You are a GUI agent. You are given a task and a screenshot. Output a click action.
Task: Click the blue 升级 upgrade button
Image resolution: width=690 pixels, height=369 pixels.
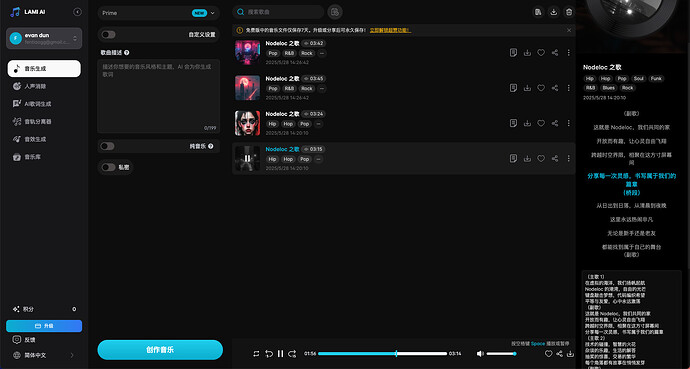44,326
